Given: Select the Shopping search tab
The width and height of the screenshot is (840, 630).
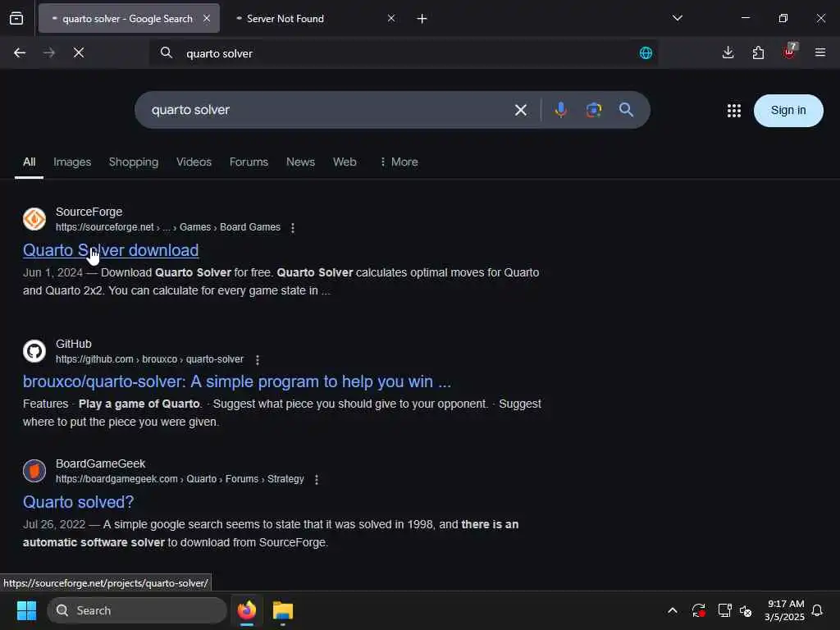Looking at the screenshot, I should click(x=134, y=162).
